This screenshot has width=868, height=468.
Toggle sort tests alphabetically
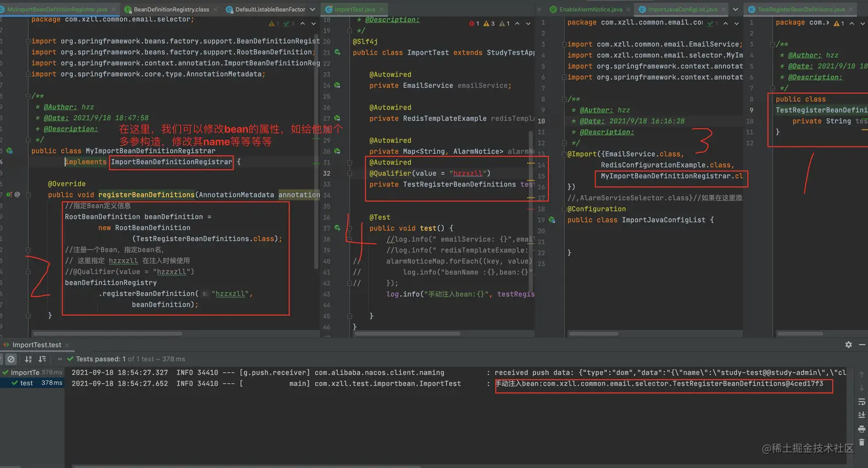click(28, 359)
